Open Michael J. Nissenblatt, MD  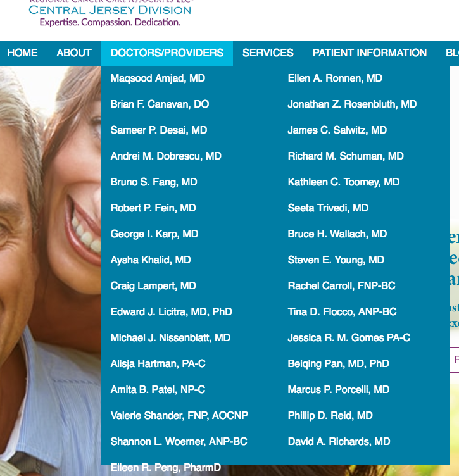(x=170, y=338)
